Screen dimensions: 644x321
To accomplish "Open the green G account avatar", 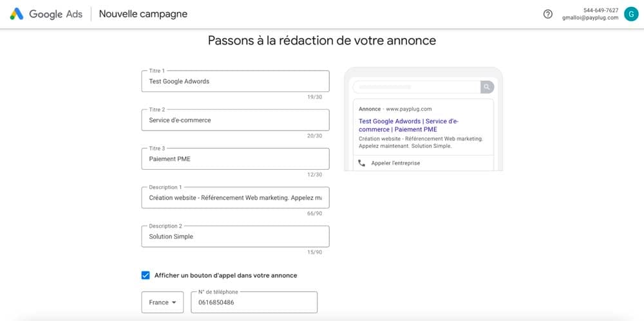I will coord(630,14).
